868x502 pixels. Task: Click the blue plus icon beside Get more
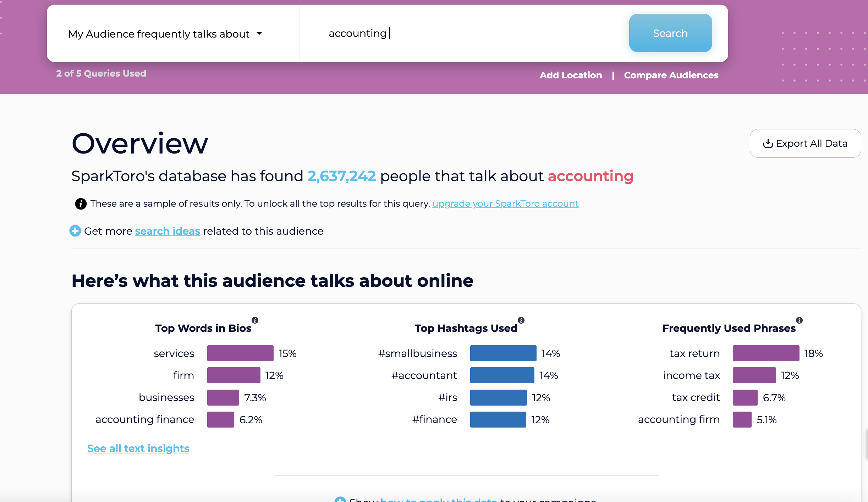pos(75,231)
